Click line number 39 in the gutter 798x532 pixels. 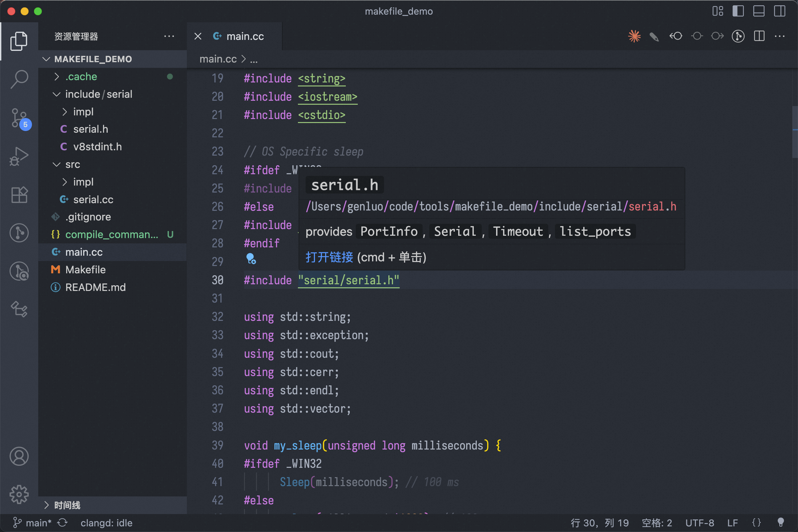[217, 445]
